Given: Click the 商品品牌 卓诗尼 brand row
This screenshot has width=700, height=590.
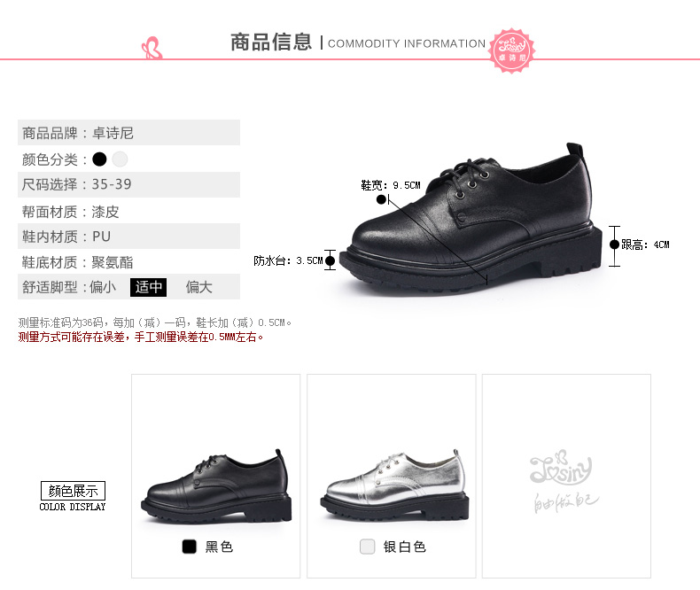Looking at the screenshot, I should (128, 133).
